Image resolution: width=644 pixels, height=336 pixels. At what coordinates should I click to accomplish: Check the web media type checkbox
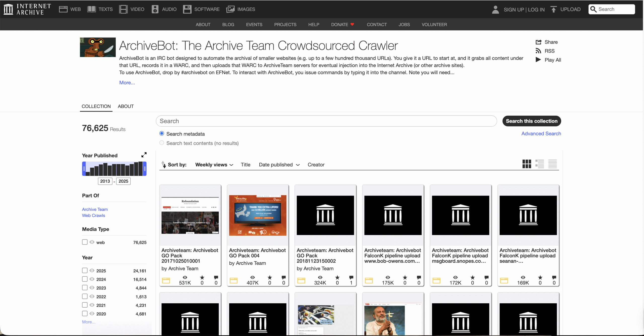[85, 242]
